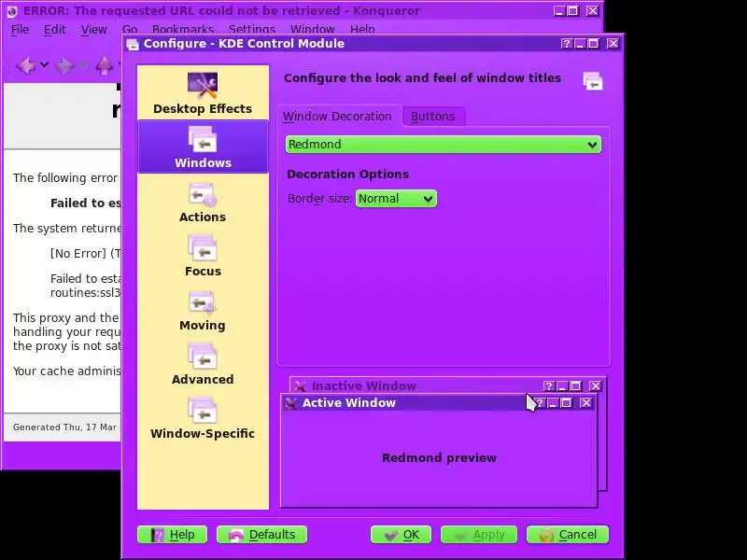
Task: Click Konqueror's Back arrow button
Action: pyautogui.click(x=26, y=64)
